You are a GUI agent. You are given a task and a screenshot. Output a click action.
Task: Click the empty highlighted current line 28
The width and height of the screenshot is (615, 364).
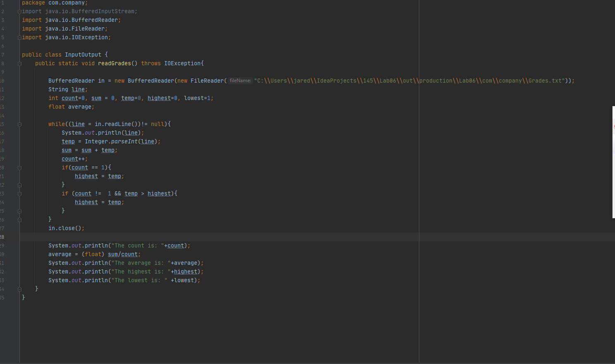point(317,237)
